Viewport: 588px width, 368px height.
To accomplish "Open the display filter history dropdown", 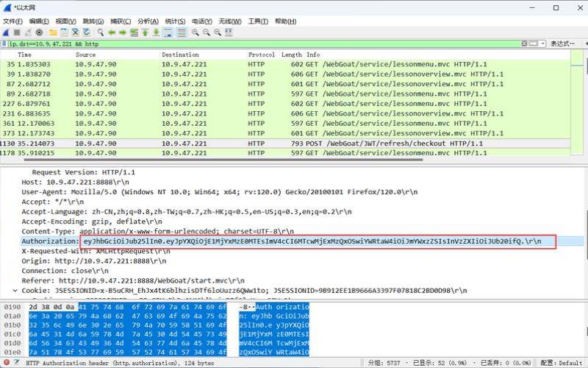I will tap(541, 43).
